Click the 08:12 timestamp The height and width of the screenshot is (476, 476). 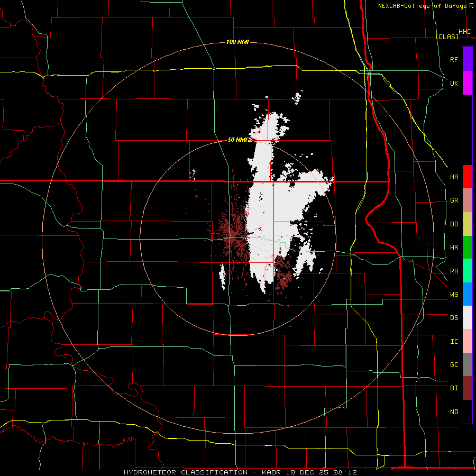point(346,472)
